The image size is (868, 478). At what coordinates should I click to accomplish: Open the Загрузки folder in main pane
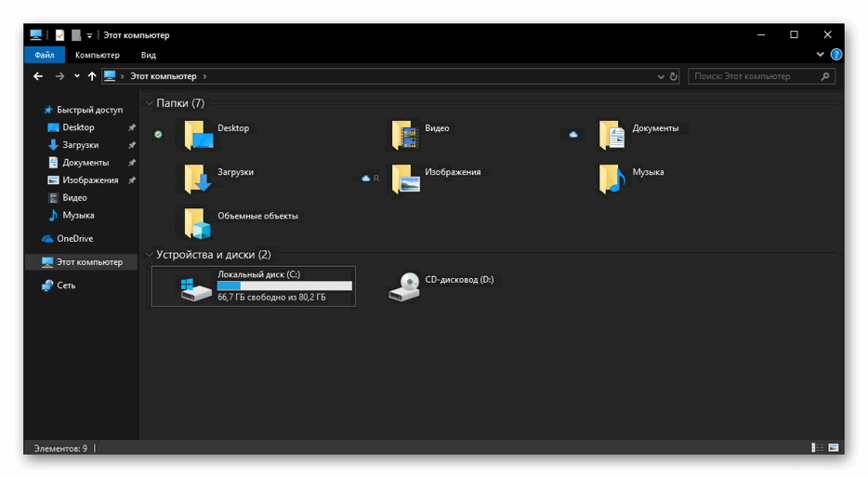[218, 179]
